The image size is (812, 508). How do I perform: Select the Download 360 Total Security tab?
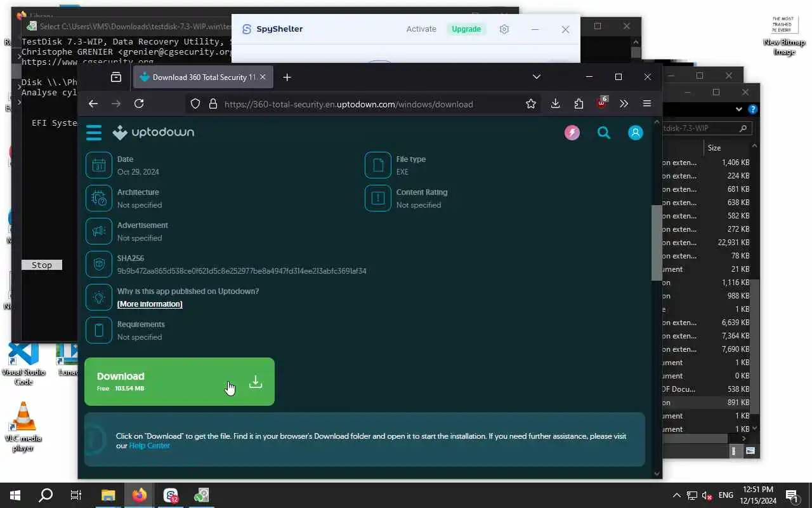point(203,77)
